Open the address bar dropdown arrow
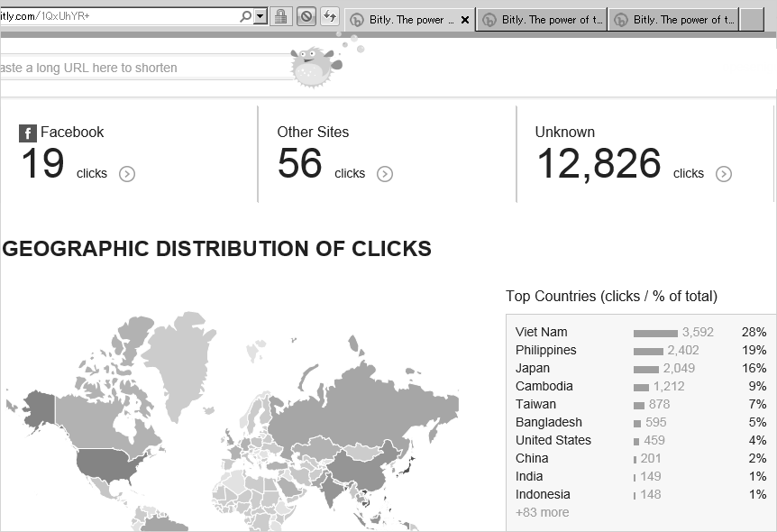 pos(261,16)
